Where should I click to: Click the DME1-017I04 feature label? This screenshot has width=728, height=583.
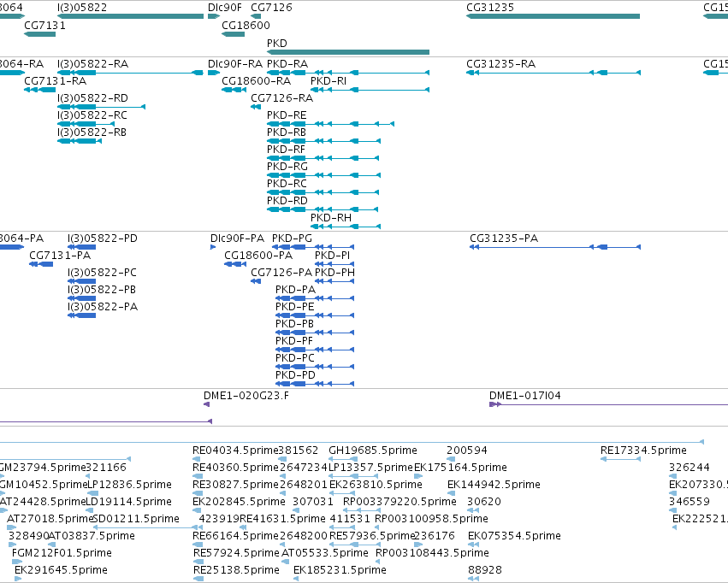(x=525, y=396)
